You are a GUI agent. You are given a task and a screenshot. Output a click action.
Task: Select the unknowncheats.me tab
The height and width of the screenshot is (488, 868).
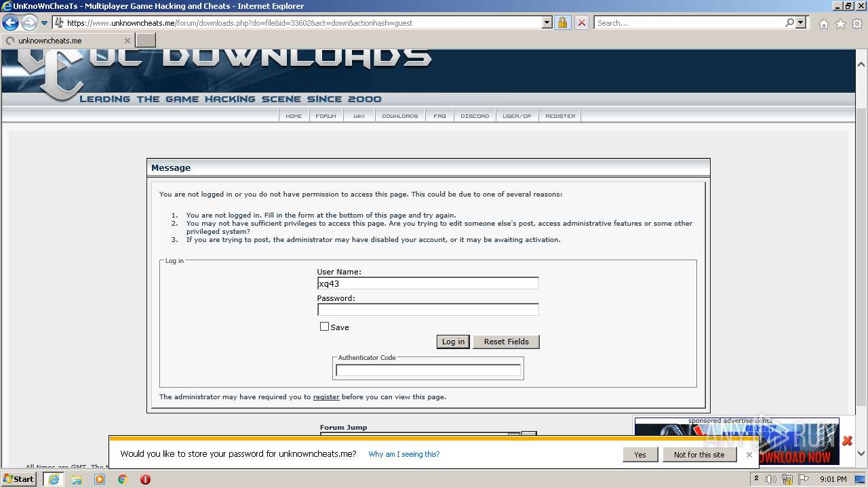coord(67,41)
